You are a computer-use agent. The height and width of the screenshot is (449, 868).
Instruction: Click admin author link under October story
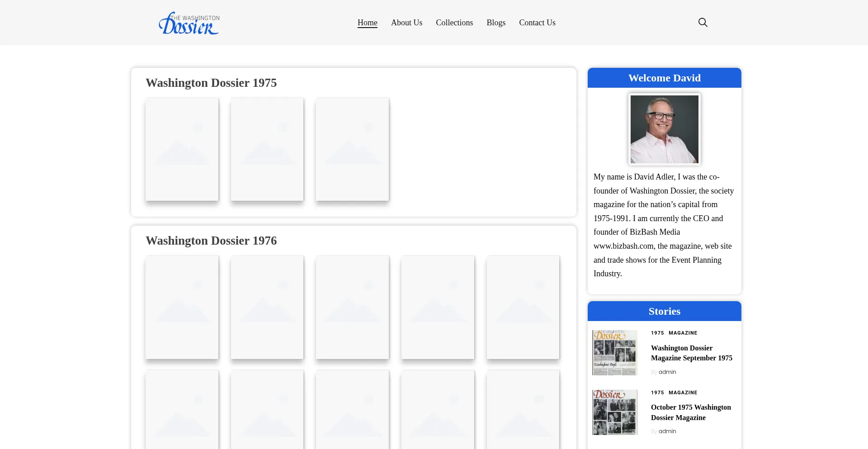pos(667,431)
